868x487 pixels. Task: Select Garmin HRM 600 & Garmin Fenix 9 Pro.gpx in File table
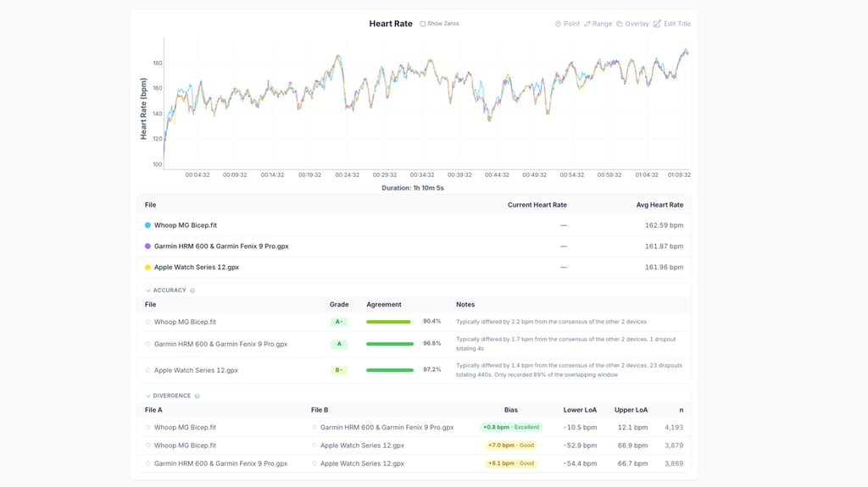pos(221,246)
